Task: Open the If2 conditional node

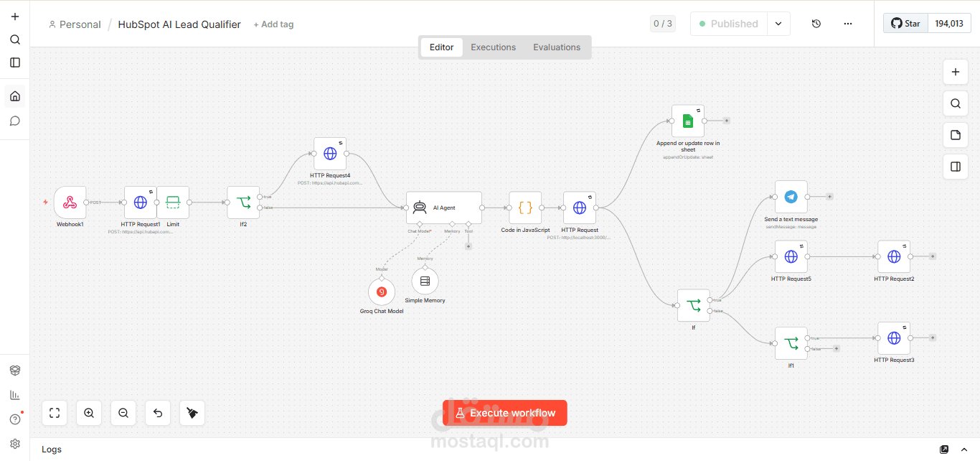Action: pyautogui.click(x=243, y=202)
